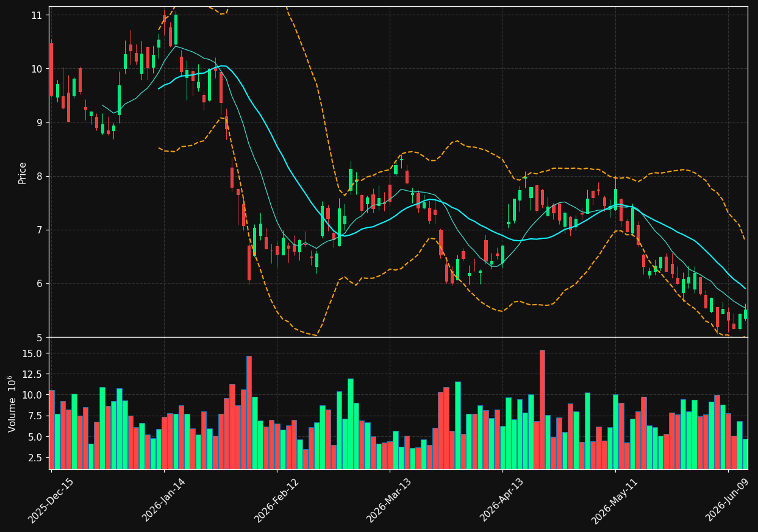Click the price axis tick "11"

coord(37,15)
